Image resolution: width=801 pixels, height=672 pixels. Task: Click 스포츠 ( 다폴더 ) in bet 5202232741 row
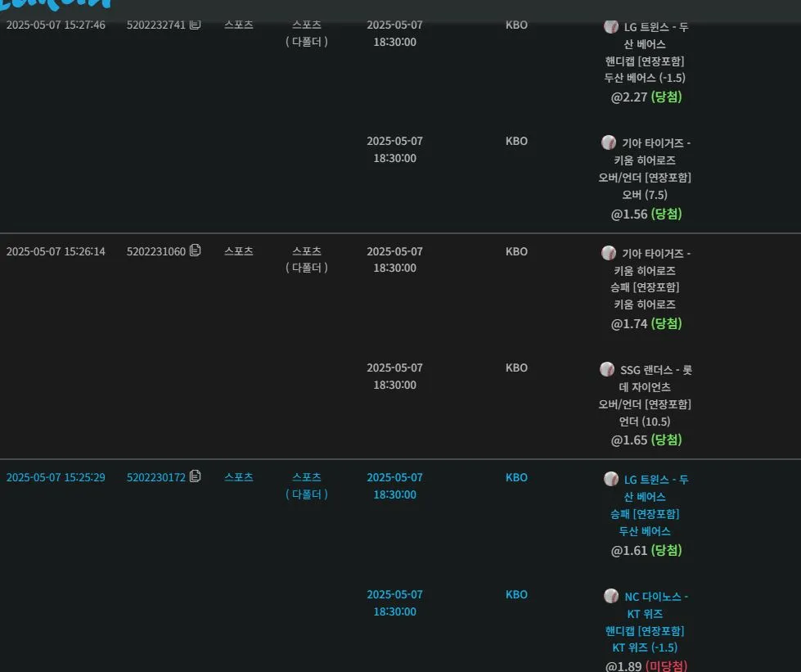pyautogui.click(x=307, y=34)
